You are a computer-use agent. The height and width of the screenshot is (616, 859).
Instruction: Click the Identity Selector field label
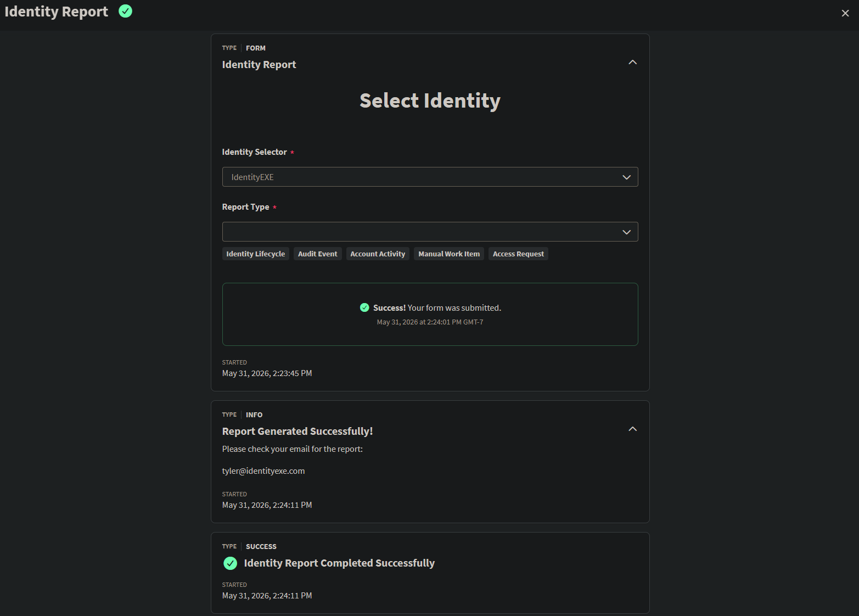coord(255,152)
